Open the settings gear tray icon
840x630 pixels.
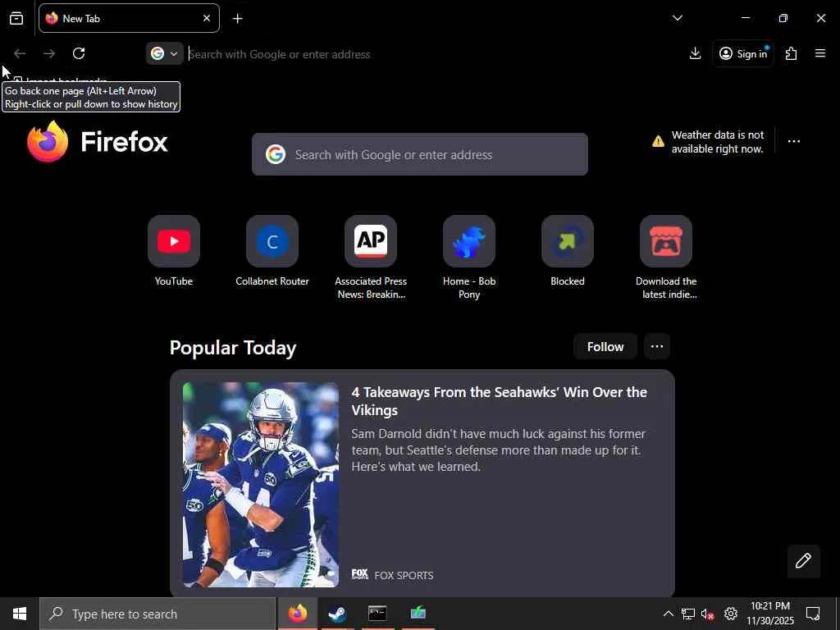pyautogui.click(x=731, y=614)
